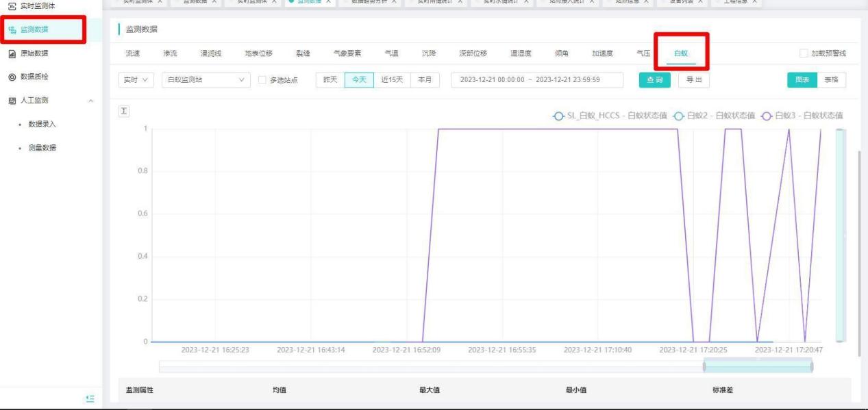Click the 数据质检 sidebar icon
The width and height of the screenshot is (868, 410).
[12, 77]
